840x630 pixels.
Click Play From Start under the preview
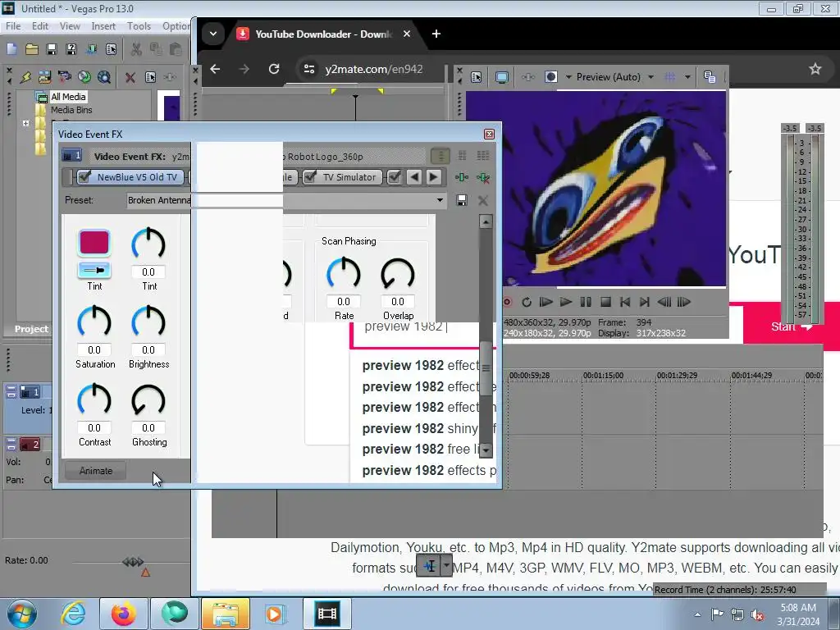click(x=546, y=302)
